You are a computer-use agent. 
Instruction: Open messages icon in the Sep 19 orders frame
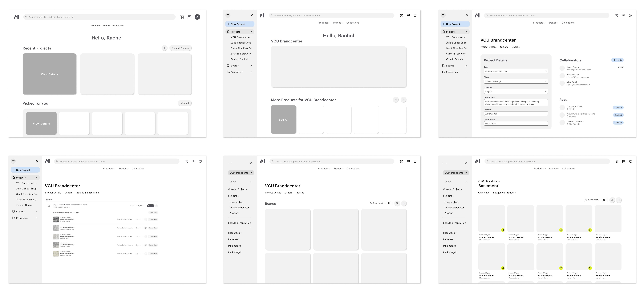194,161
